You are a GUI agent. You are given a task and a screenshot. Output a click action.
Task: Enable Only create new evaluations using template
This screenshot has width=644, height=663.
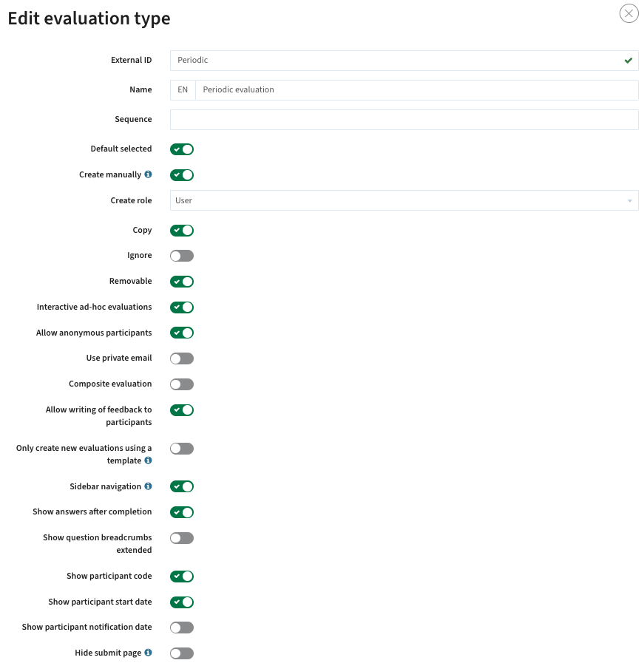coord(182,449)
